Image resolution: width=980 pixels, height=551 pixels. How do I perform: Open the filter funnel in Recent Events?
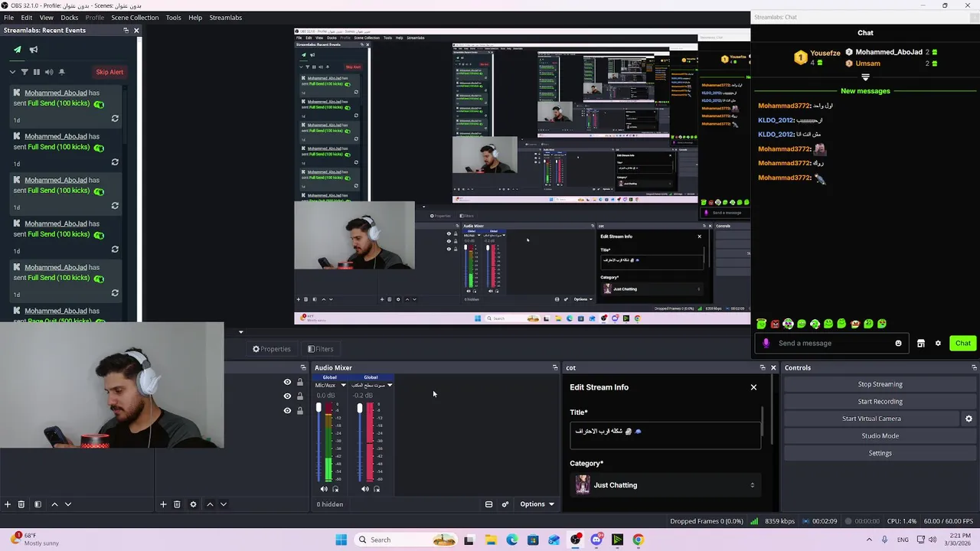[24, 72]
